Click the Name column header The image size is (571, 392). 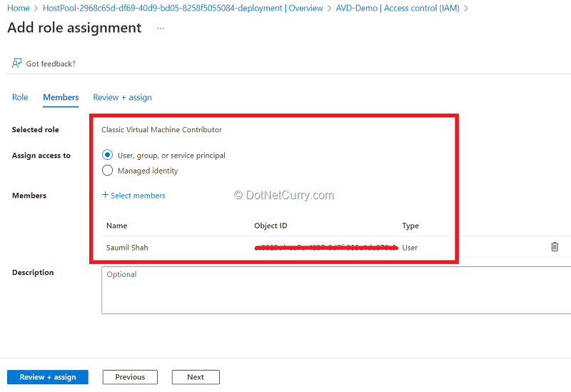tap(116, 226)
